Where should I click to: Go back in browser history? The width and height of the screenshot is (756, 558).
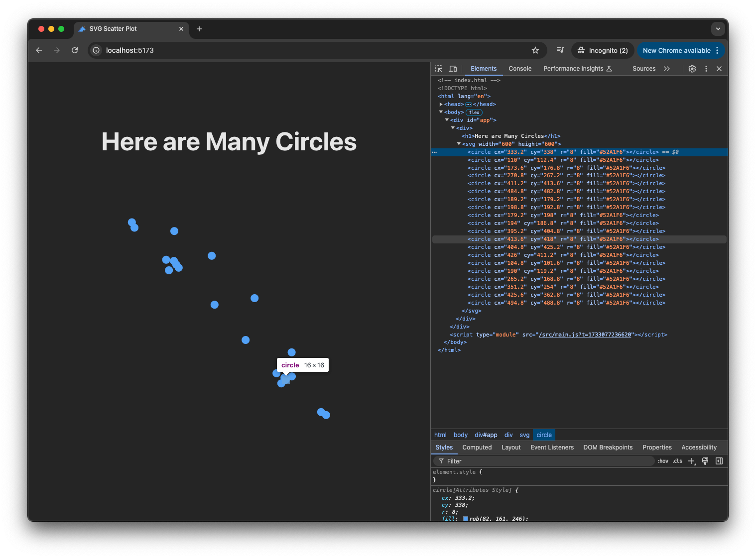coord(39,50)
